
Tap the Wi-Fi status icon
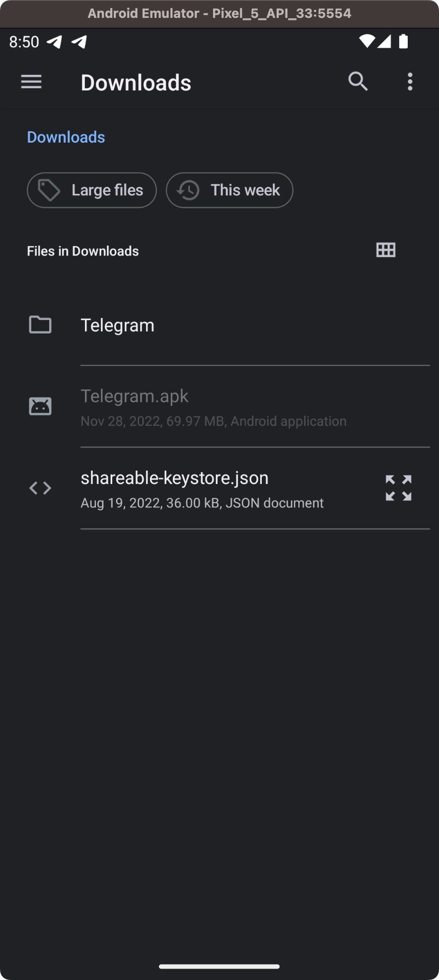pyautogui.click(x=367, y=41)
